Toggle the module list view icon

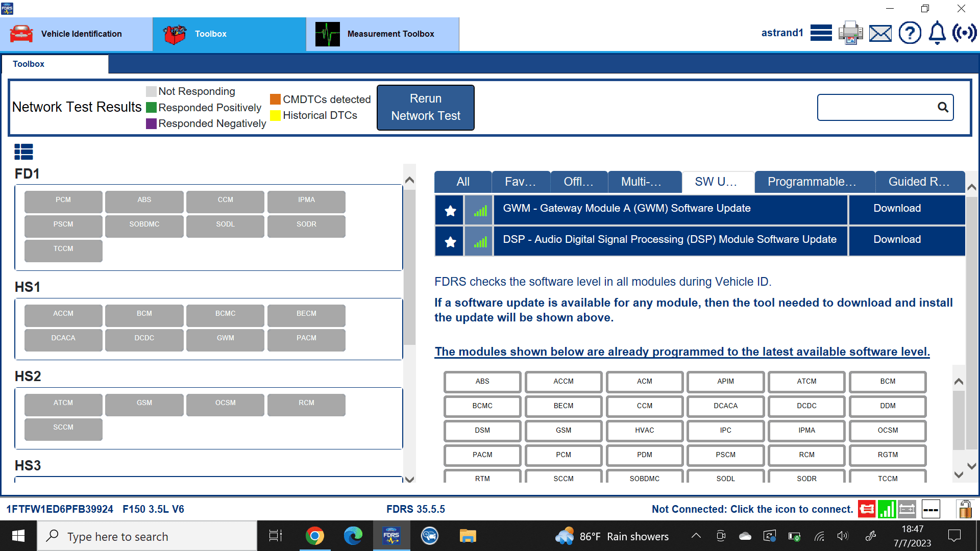tap(23, 152)
